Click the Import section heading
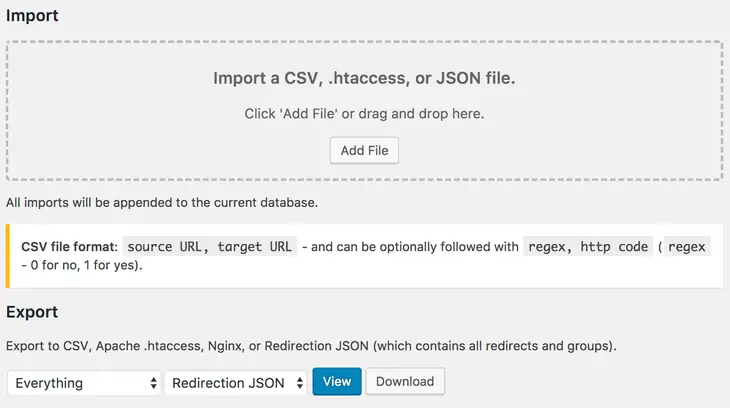 (32, 16)
